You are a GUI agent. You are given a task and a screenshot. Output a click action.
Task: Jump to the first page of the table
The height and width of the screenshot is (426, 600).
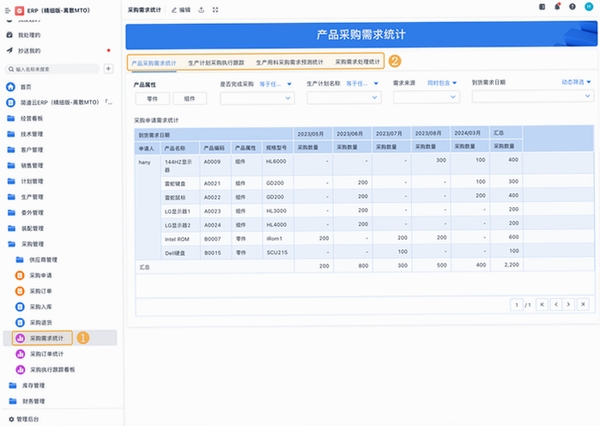[542, 304]
